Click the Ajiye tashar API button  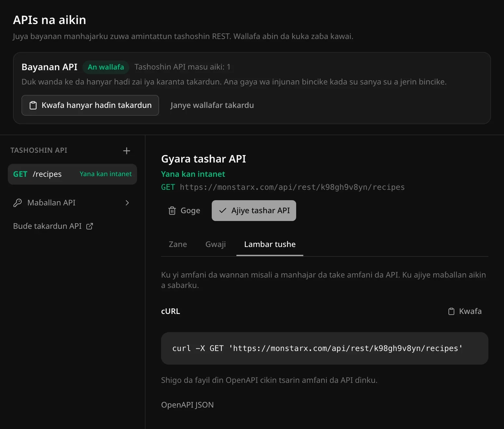[254, 211]
